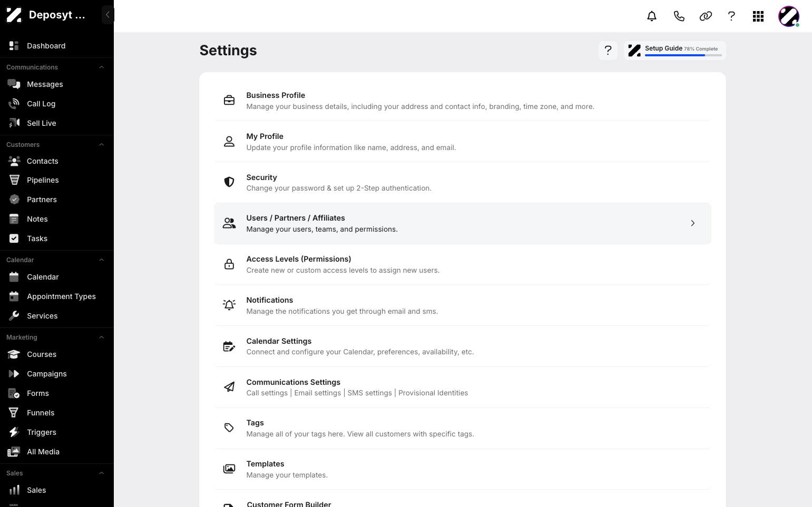Screen dimensions: 812x507
Task: Open Funnels in the sidebar
Action: tap(57, 413)
